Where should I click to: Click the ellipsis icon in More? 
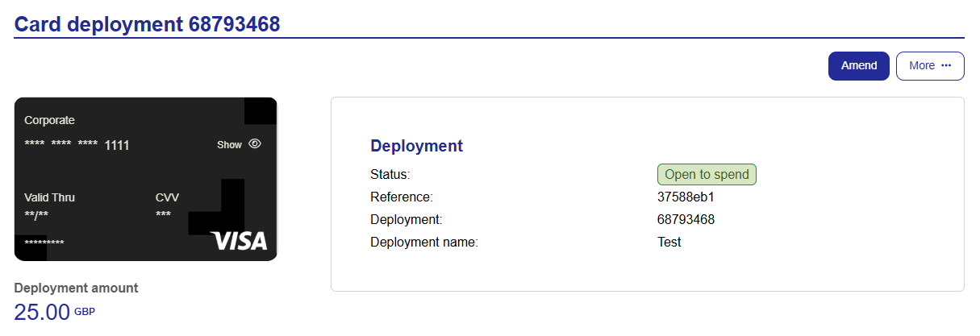[947, 66]
